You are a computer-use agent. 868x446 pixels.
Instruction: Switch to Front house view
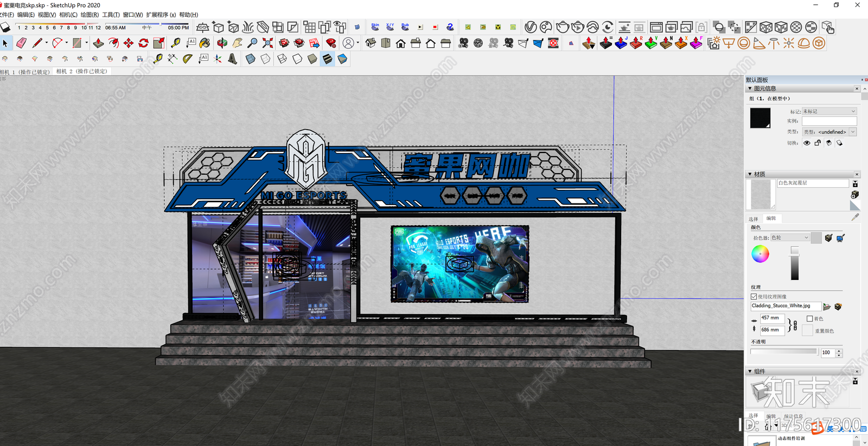(x=401, y=43)
